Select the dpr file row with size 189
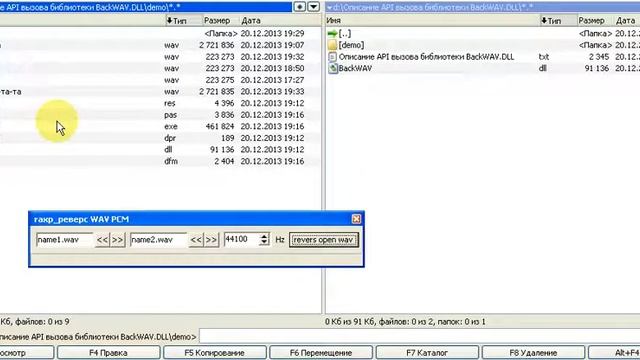Viewport: 640px width, 360px height. point(160,138)
